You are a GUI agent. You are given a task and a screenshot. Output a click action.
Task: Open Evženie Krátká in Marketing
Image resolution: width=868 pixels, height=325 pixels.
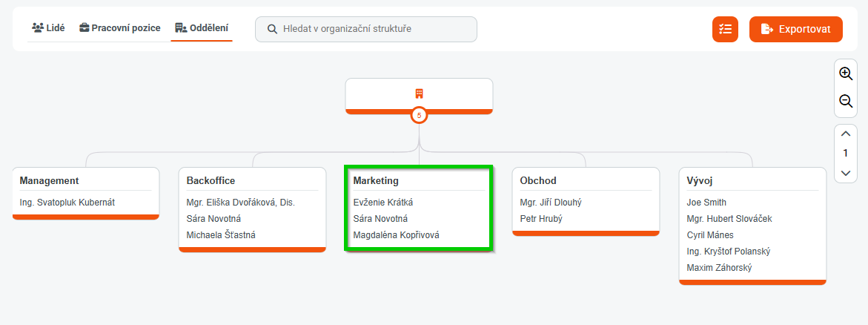383,202
